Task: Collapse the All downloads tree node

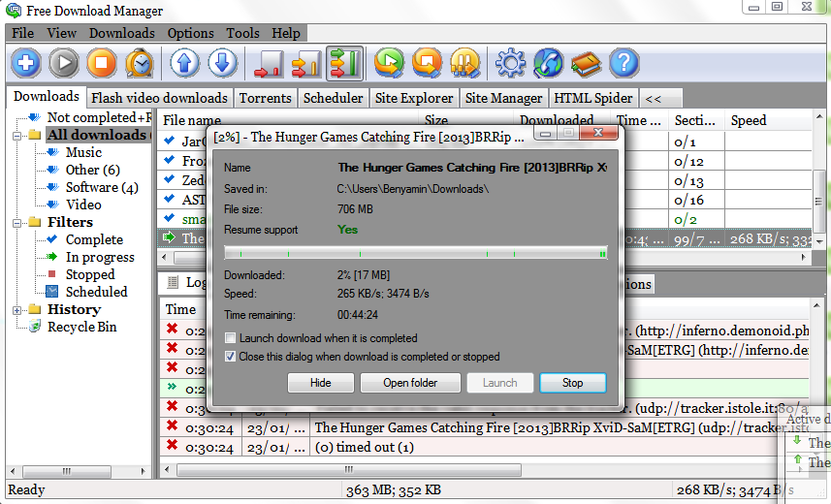Action: click(x=16, y=136)
